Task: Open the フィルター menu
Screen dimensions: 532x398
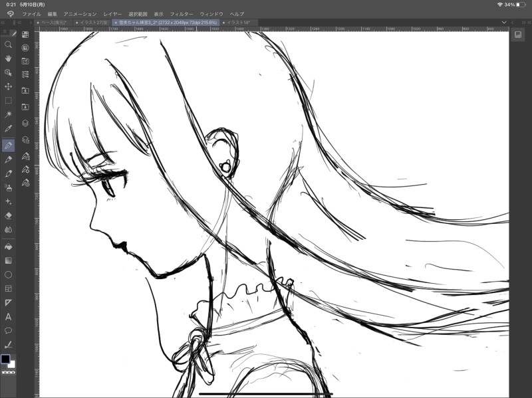Action: pyautogui.click(x=181, y=14)
